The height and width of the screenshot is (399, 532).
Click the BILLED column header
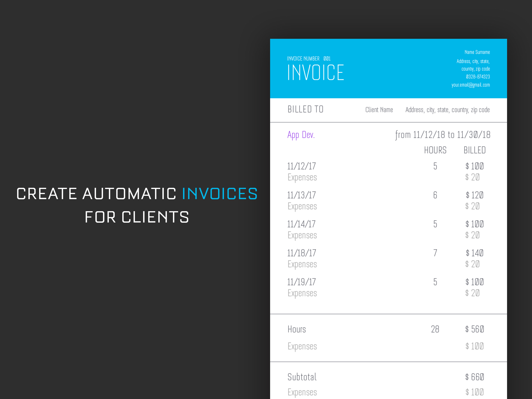(x=475, y=150)
